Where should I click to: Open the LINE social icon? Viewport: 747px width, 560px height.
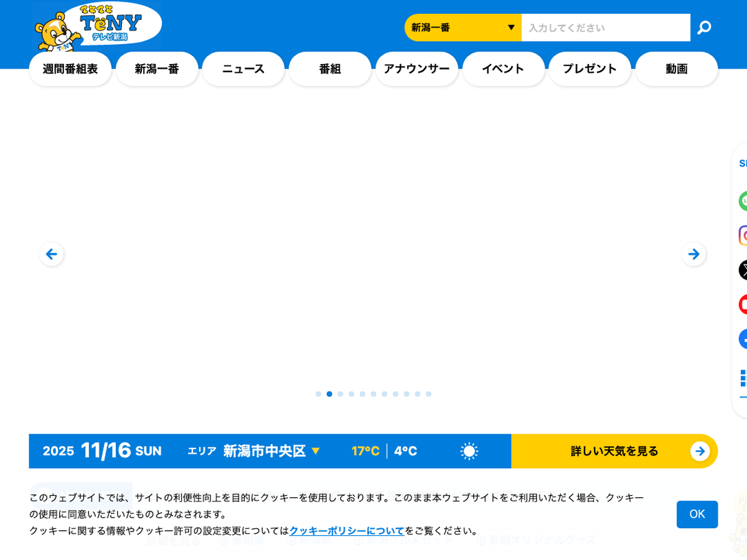pyautogui.click(x=743, y=201)
